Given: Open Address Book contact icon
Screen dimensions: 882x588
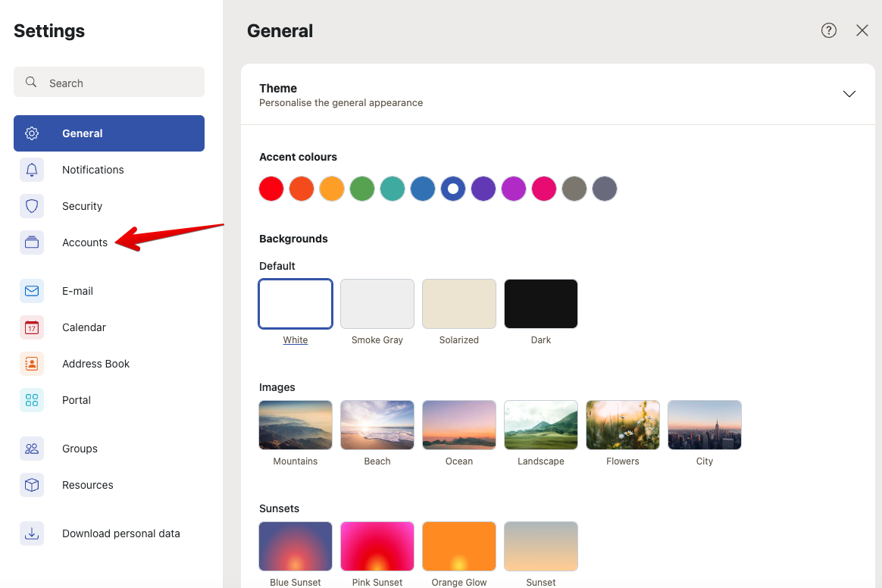Looking at the screenshot, I should (x=32, y=364).
